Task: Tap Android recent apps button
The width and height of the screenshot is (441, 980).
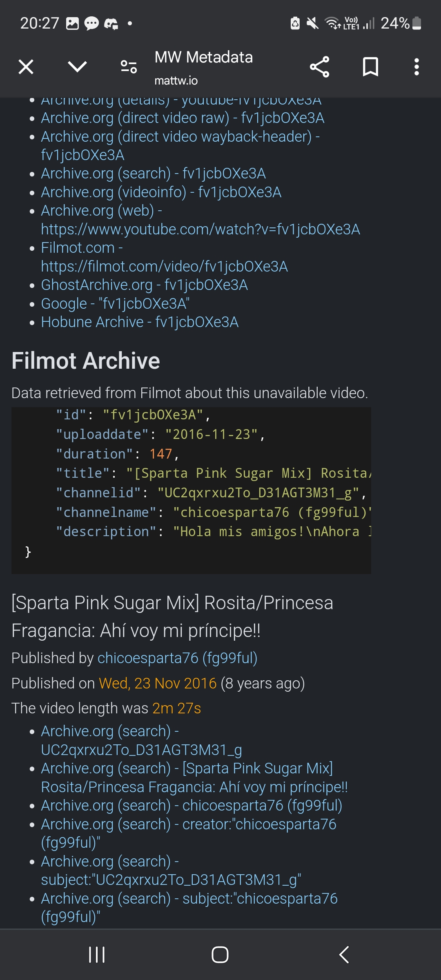Action: coord(97,955)
